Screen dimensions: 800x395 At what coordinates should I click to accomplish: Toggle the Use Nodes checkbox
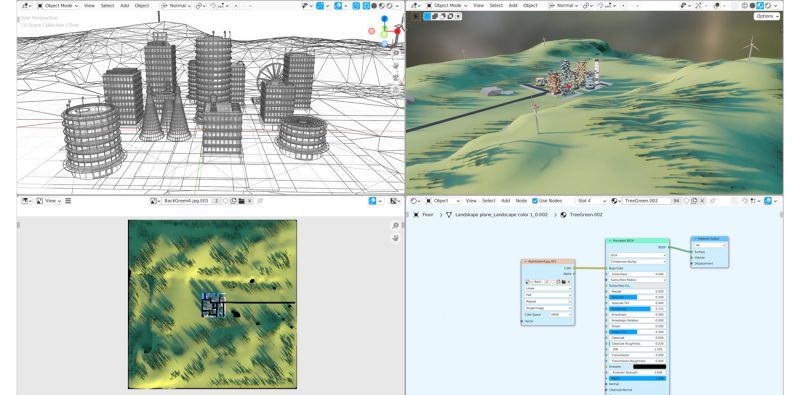(x=535, y=201)
